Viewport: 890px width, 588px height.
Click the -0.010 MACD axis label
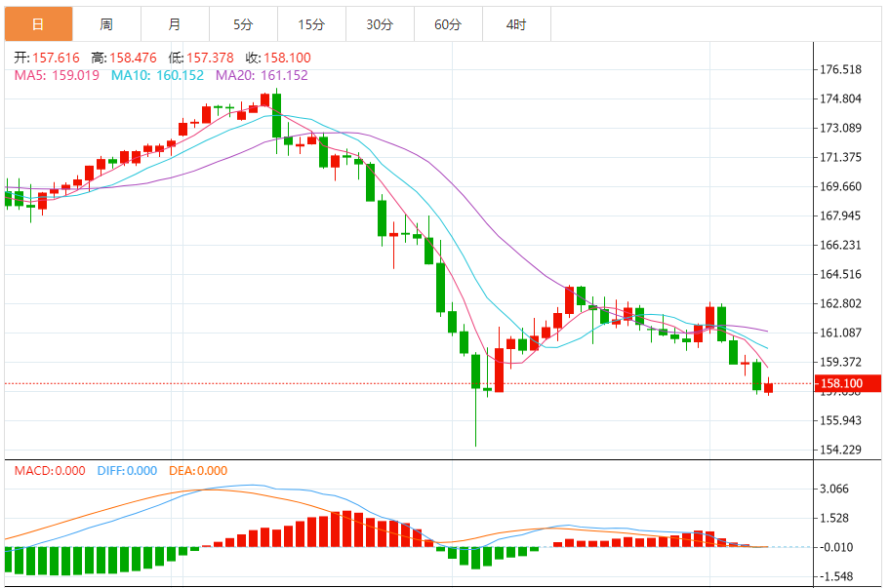pyautogui.click(x=834, y=547)
